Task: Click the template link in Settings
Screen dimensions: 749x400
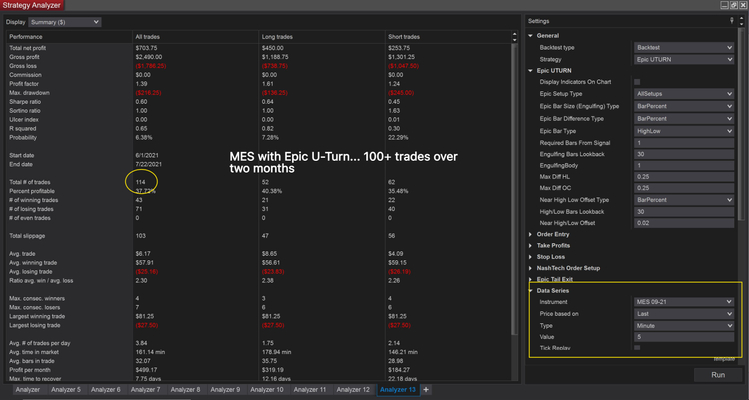Action: (724, 359)
